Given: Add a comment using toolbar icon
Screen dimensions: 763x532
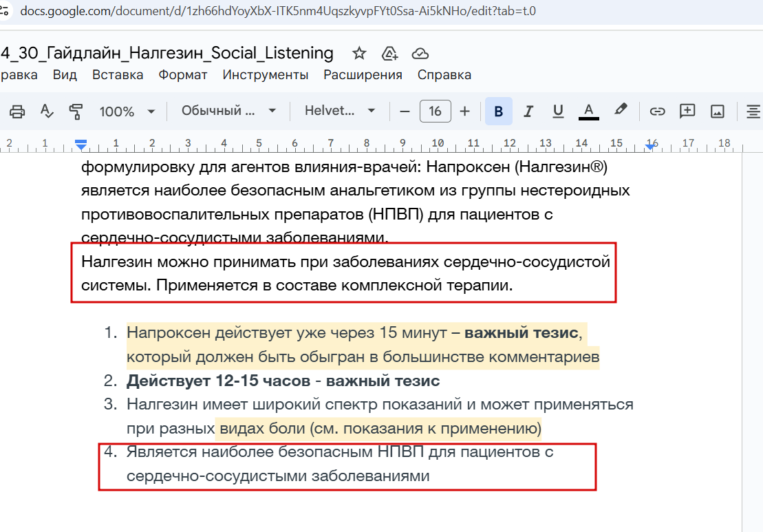Looking at the screenshot, I should [687, 111].
